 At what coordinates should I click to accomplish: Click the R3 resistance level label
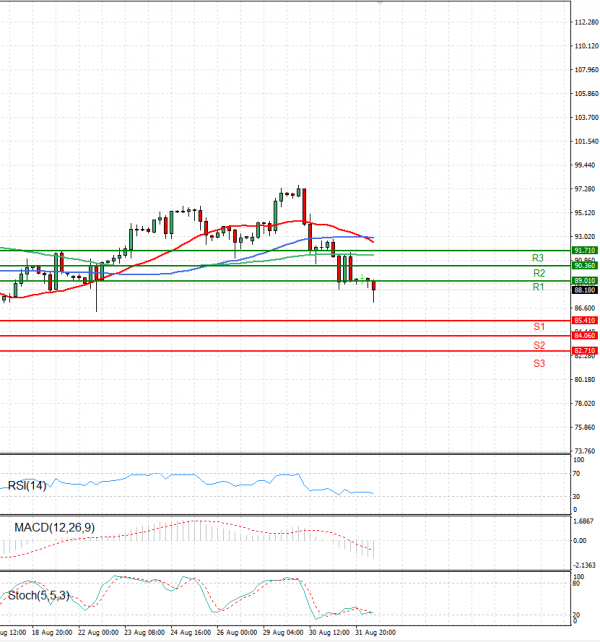(538, 258)
